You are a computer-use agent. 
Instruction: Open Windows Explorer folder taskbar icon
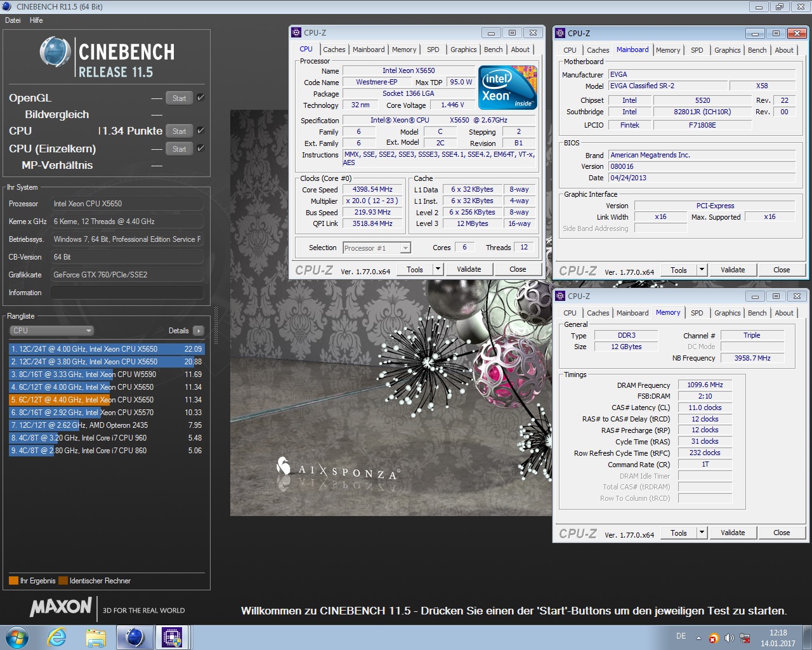96,637
